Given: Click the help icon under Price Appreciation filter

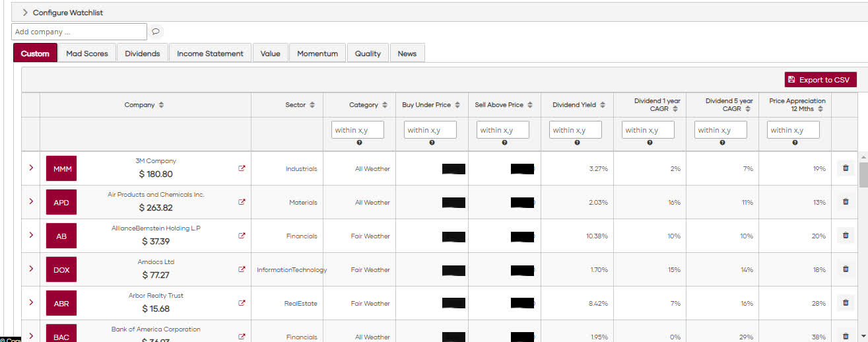Looking at the screenshot, I should coord(795,143).
